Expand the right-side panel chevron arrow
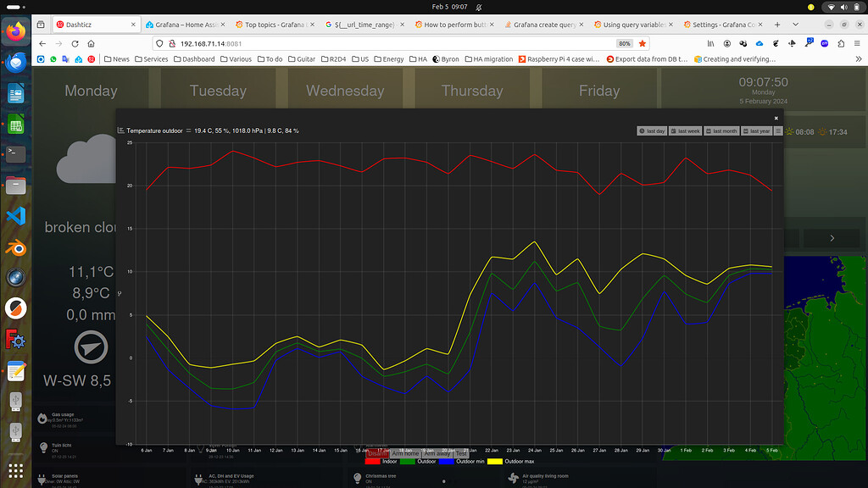The height and width of the screenshot is (488, 868). coord(832,238)
